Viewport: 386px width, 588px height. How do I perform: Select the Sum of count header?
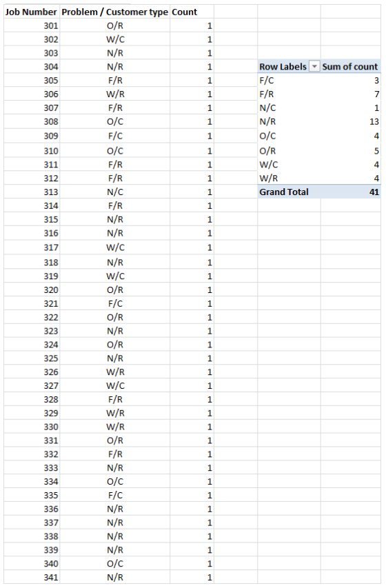(350, 66)
